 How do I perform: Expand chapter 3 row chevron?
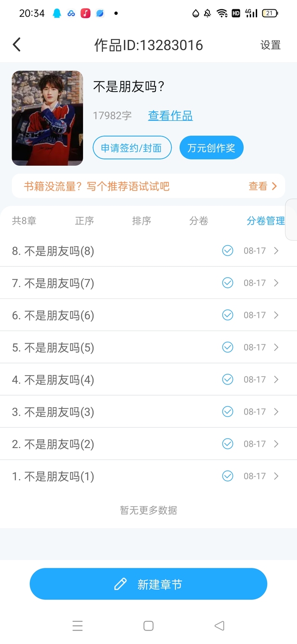coord(276,412)
